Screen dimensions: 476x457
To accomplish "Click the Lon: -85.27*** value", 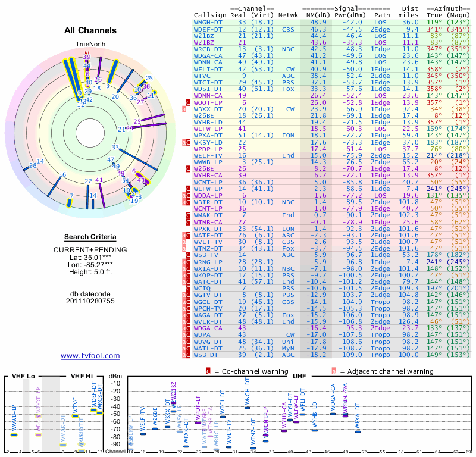I will click(90, 265).
